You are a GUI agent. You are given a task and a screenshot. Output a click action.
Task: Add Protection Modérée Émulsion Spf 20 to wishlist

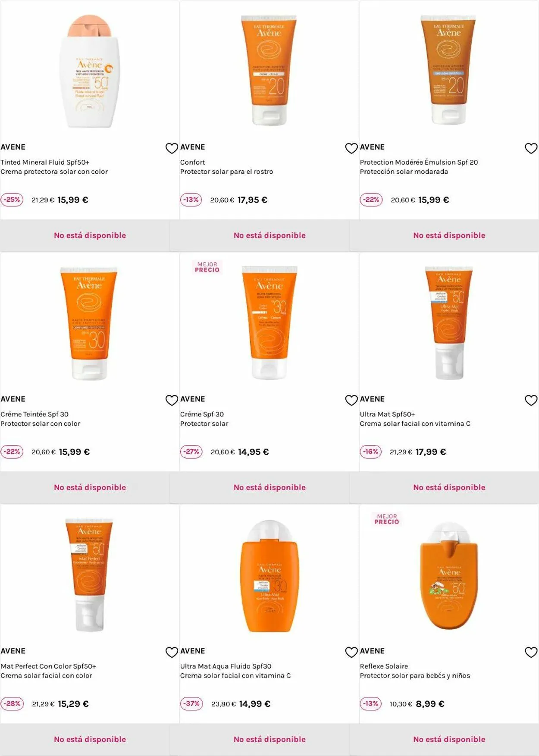click(531, 148)
